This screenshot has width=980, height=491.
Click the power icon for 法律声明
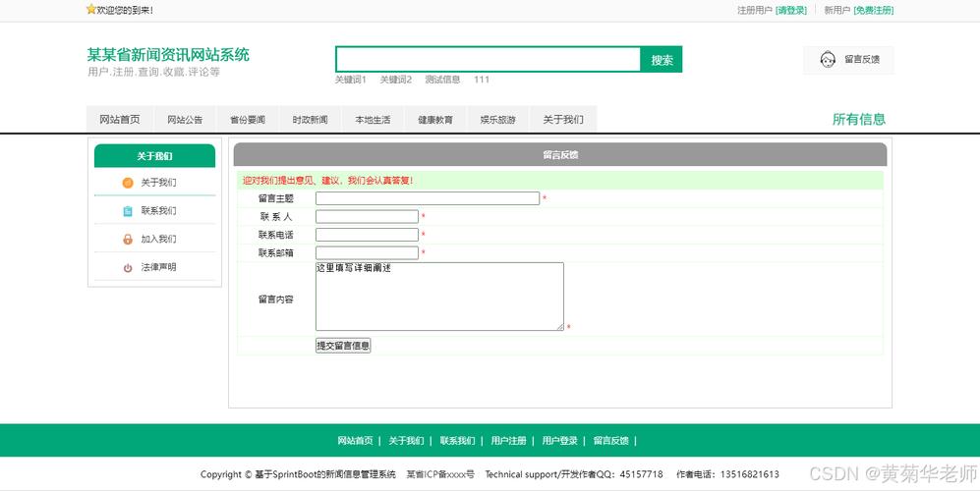coord(128,267)
